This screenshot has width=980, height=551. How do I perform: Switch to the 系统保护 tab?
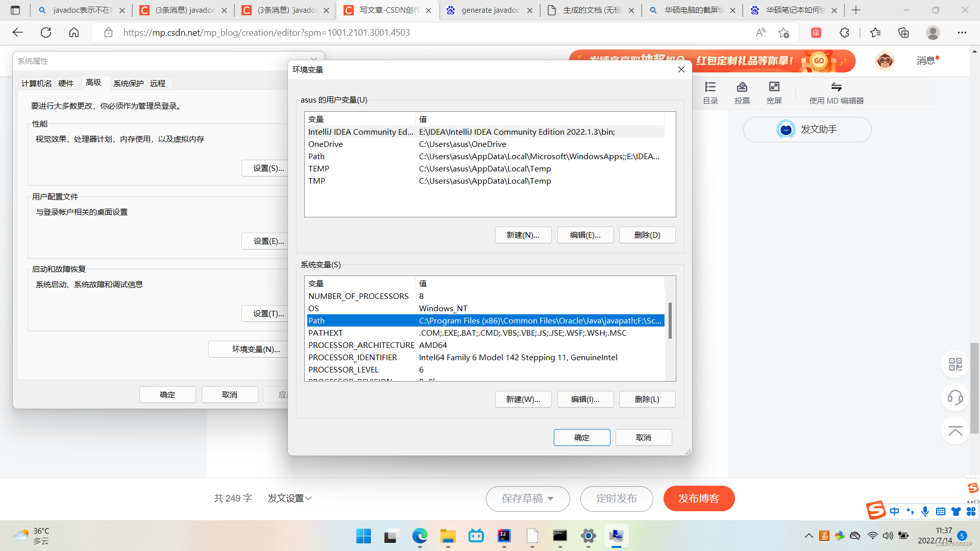128,83
